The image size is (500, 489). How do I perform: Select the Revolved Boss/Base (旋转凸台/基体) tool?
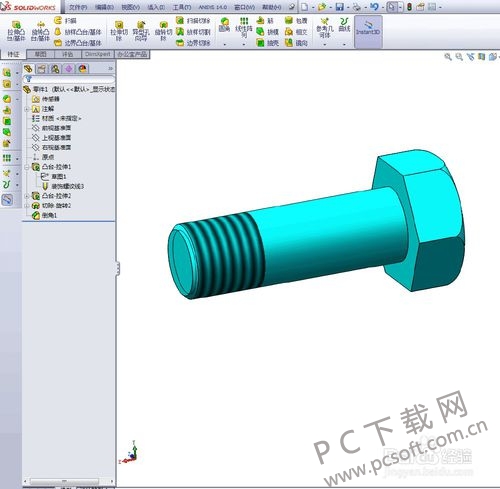[x=40, y=31]
